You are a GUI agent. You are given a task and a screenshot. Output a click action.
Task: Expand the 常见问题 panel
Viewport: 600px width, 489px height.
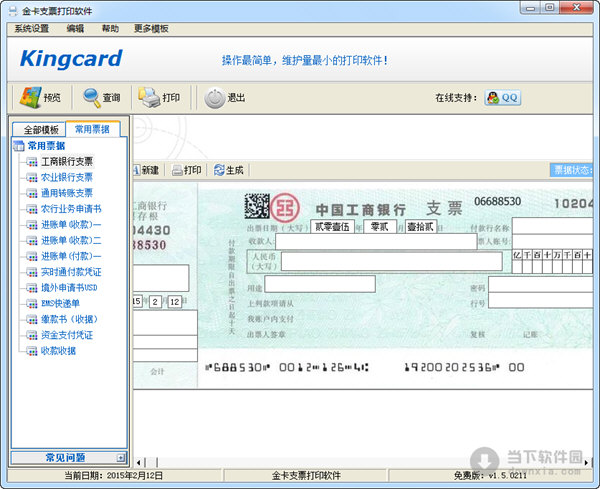pyautogui.click(x=68, y=457)
